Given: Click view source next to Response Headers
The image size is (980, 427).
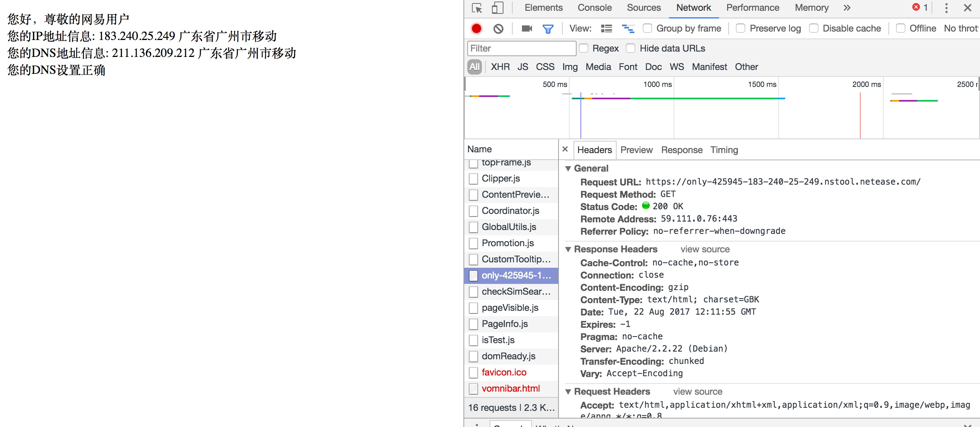Looking at the screenshot, I should 705,249.
